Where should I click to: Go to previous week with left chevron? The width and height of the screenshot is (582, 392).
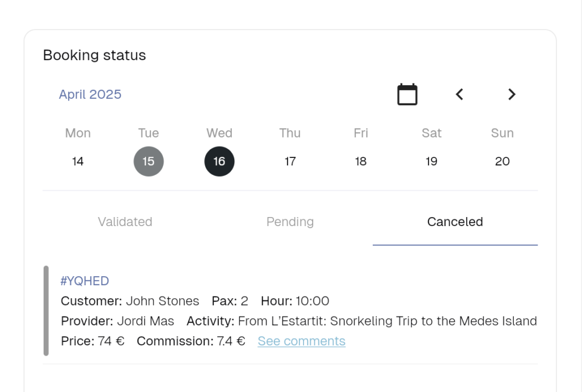[459, 94]
